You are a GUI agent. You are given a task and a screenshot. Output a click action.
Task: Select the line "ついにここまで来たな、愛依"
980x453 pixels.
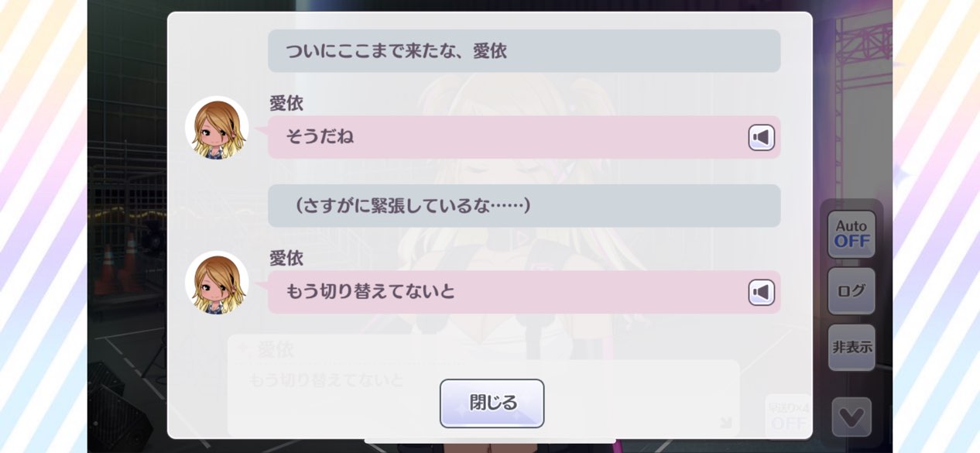524,51
